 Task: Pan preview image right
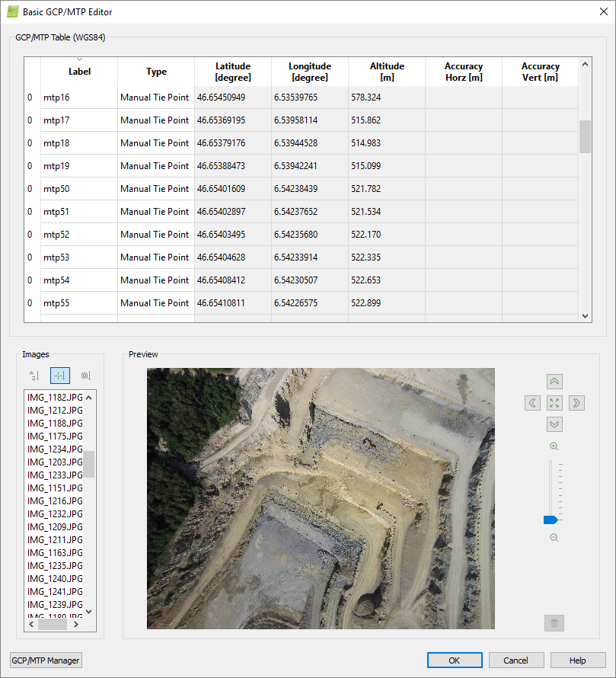(x=576, y=403)
